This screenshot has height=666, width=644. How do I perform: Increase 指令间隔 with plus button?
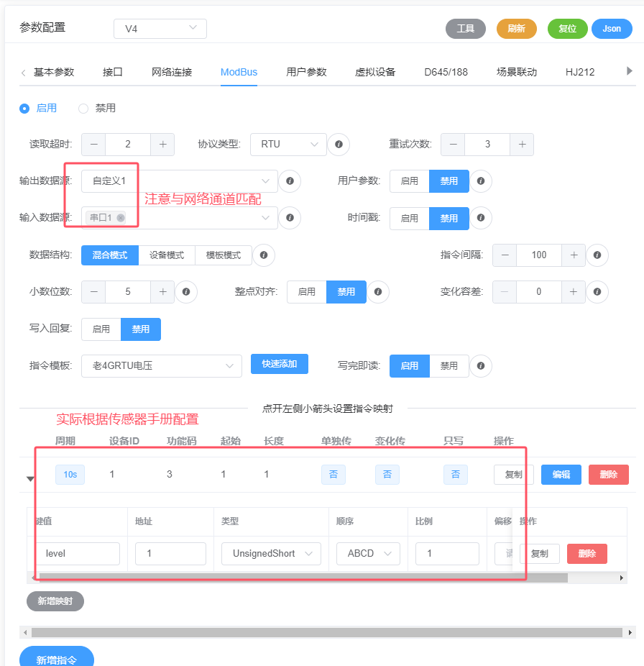(x=574, y=255)
